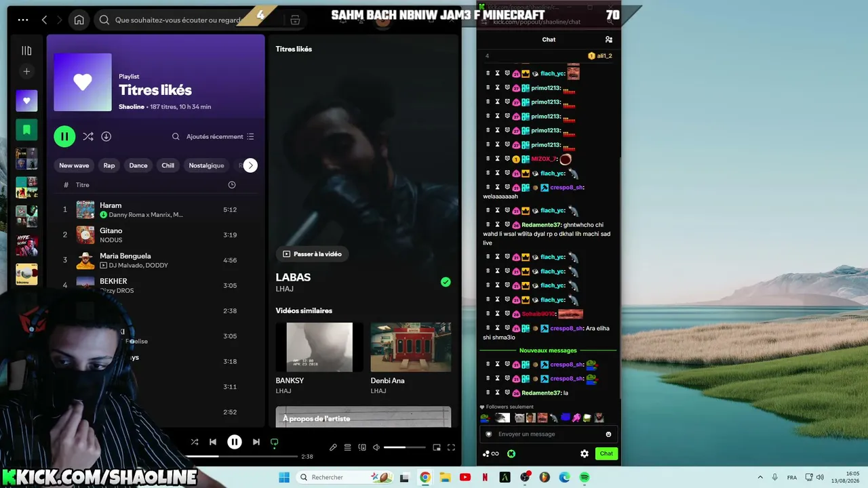
Task: Skip to the next track
Action: click(256, 442)
